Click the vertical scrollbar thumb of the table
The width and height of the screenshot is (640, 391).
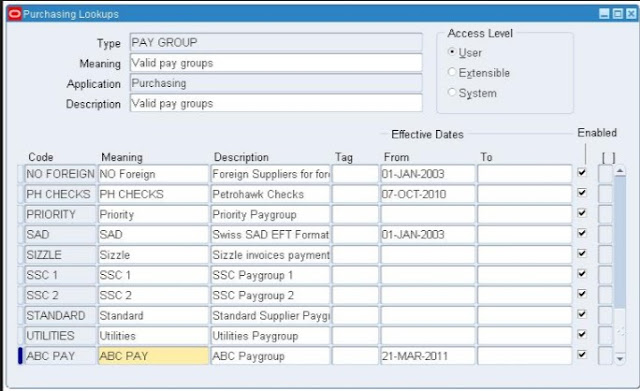pos(620,242)
